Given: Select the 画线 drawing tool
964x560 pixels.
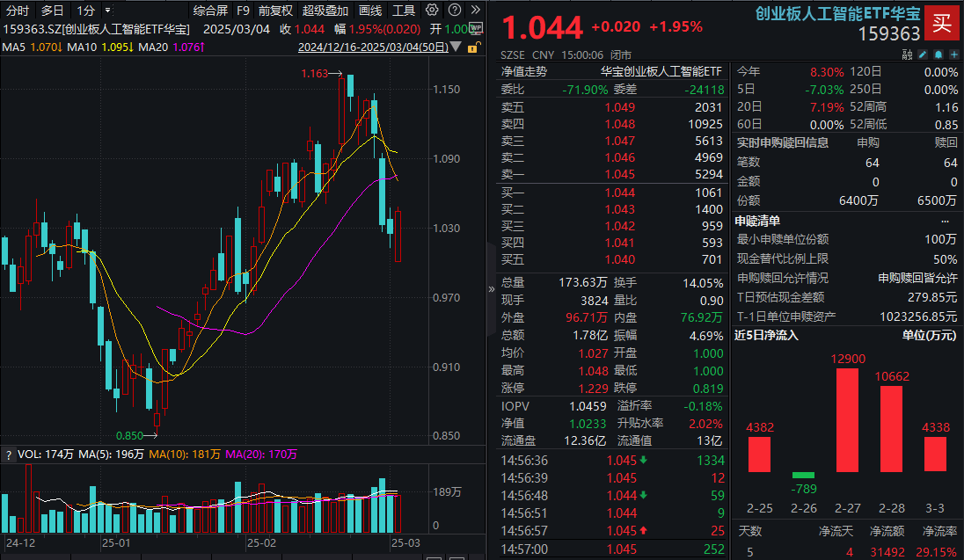Looking at the screenshot, I should coord(370,11).
